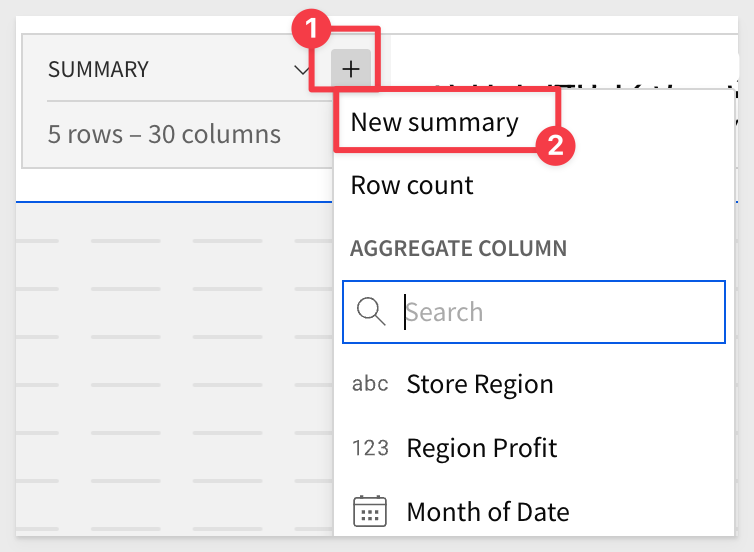
Task: Click the plus icon beside SUMMARY
Action: [351, 69]
